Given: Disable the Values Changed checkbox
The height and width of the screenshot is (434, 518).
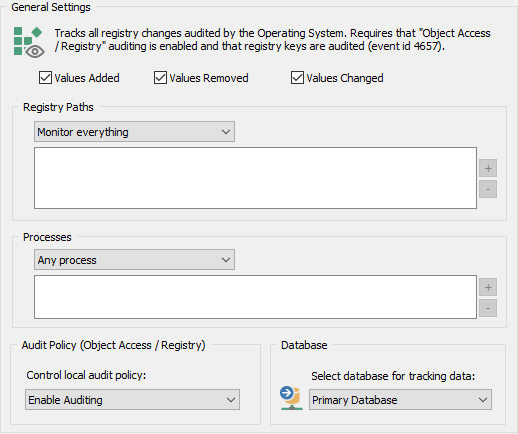Looking at the screenshot, I should pyautogui.click(x=297, y=78).
